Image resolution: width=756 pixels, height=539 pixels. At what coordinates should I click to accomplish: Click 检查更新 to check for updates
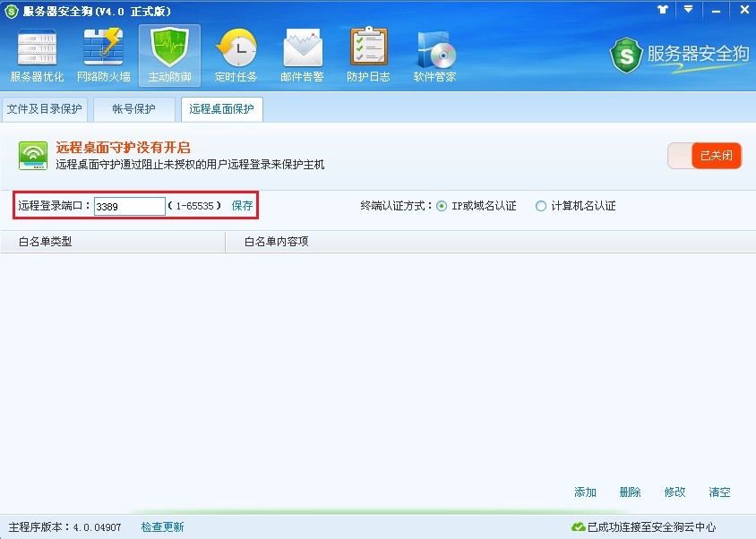coord(161,527)
